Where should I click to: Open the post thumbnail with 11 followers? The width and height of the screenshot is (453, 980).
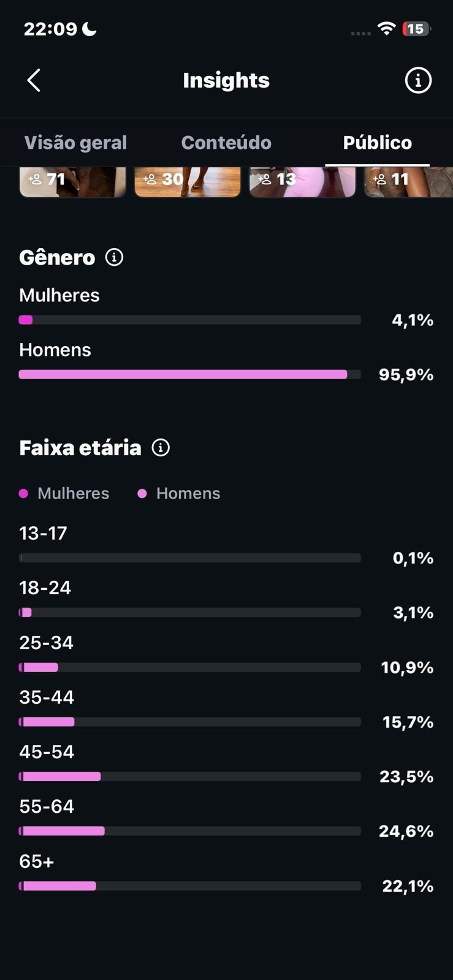pos(409,182)
